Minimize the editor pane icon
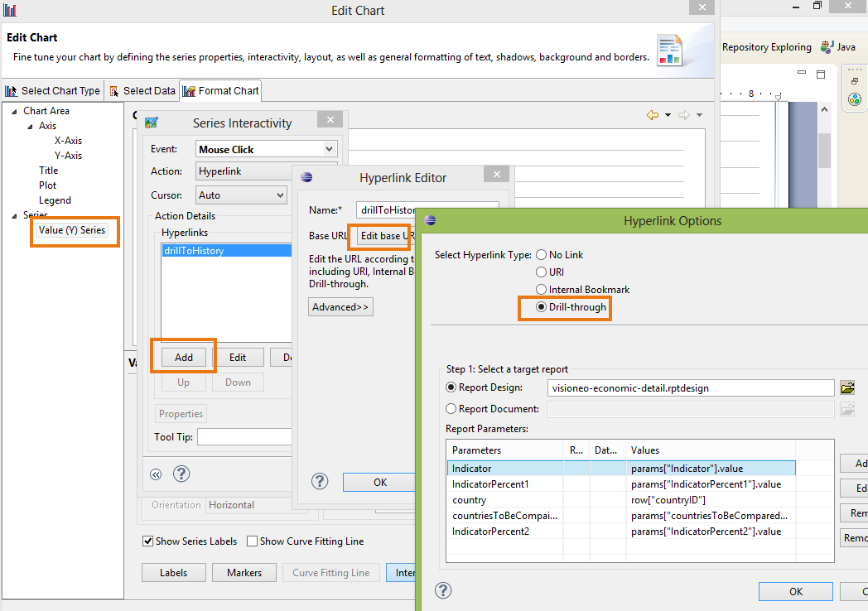This screenshot has height=611, width=868. [802, 73]
